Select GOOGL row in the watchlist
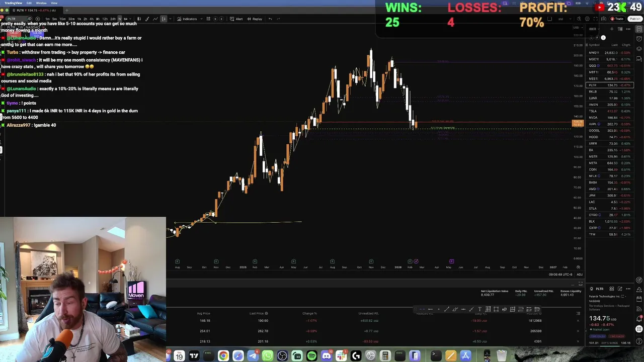644x362 pixels. [x=609, y=131]
